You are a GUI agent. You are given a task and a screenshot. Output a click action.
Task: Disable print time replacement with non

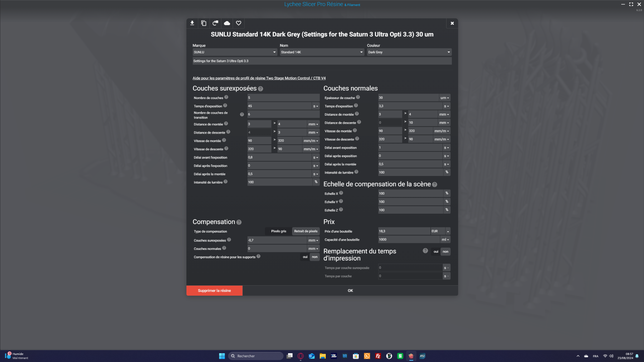pyautogui.click(x=446, y=252)
